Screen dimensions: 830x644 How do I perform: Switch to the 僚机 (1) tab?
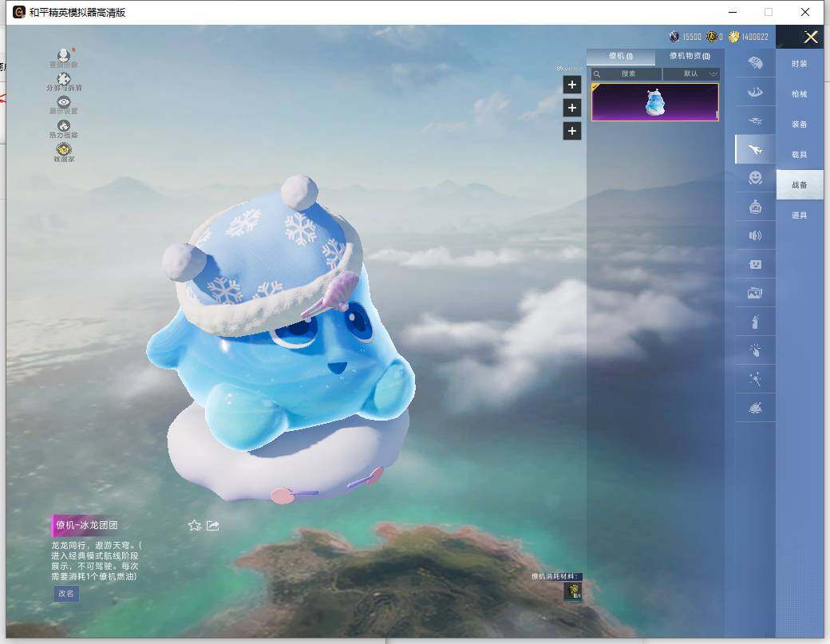620,56
